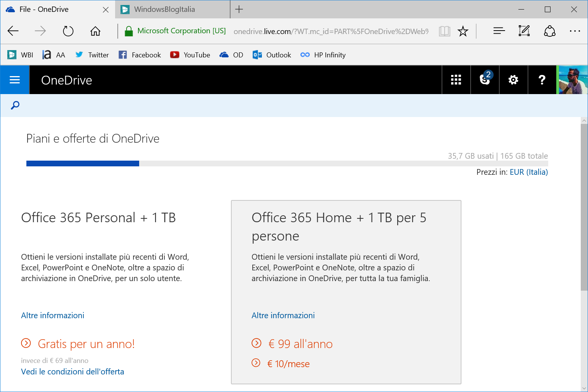Change currency via EUR (Italia) link
Image resolution: width=588 pixels, height=392 pixels.
coord(529,172)
